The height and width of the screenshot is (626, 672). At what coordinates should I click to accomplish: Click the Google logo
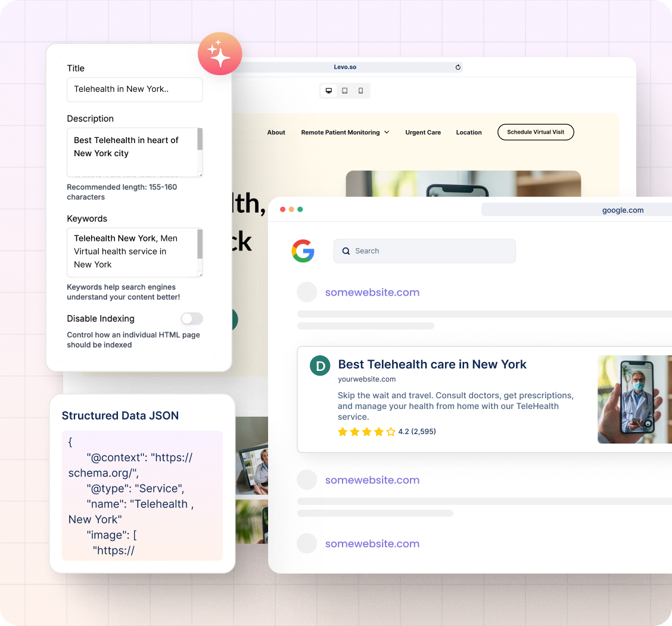click(303, 251)
